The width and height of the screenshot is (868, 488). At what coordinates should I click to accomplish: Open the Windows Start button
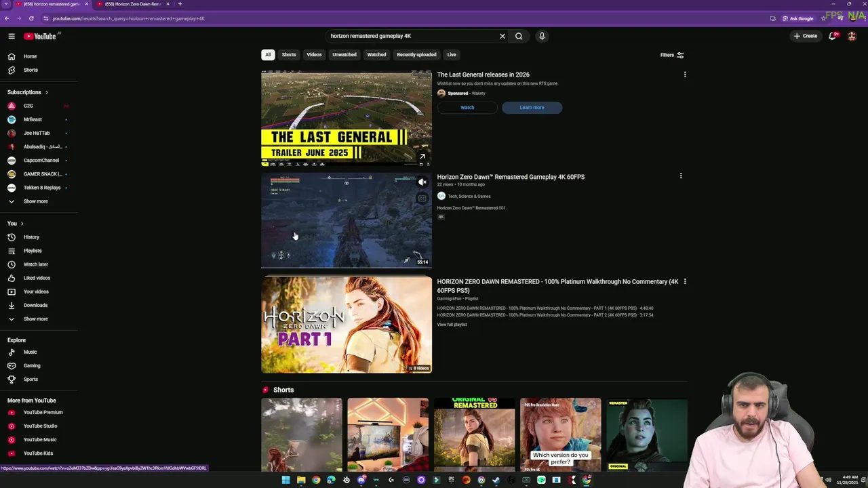[x=285, y=480]
